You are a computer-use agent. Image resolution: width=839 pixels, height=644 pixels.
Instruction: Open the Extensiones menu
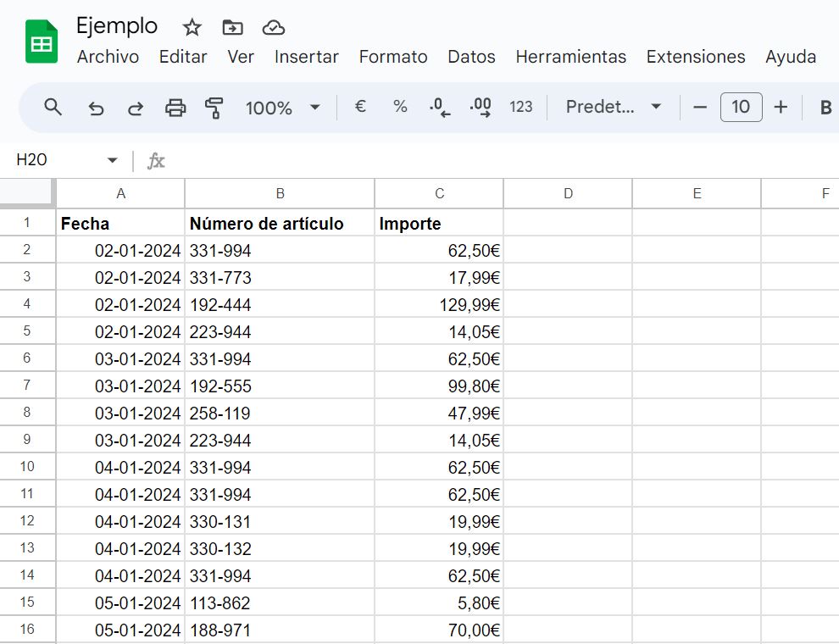(x=696, y=57)
